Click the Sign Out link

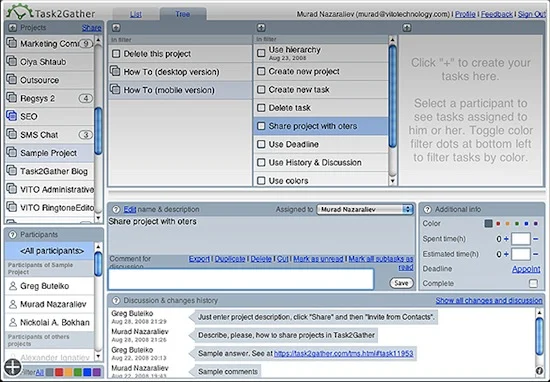[531, 14]
